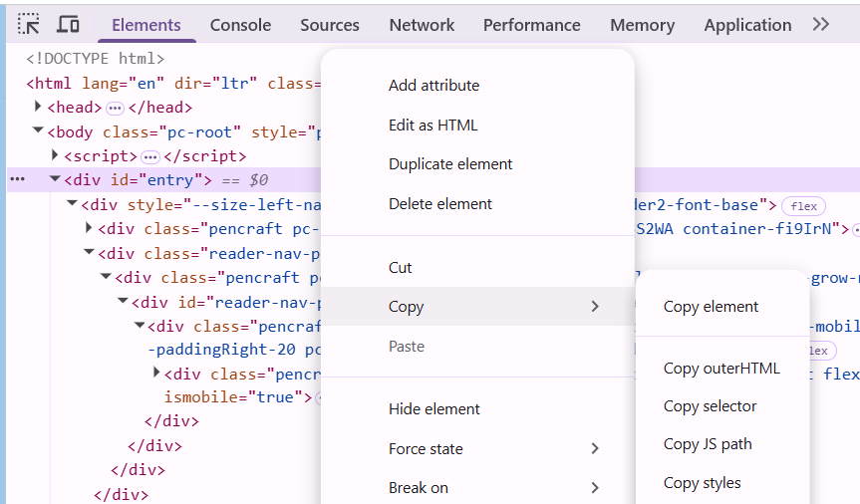Choose Copy selector from submenu
This screenshot has width=860, height=504.
click(x=710, y=405)
